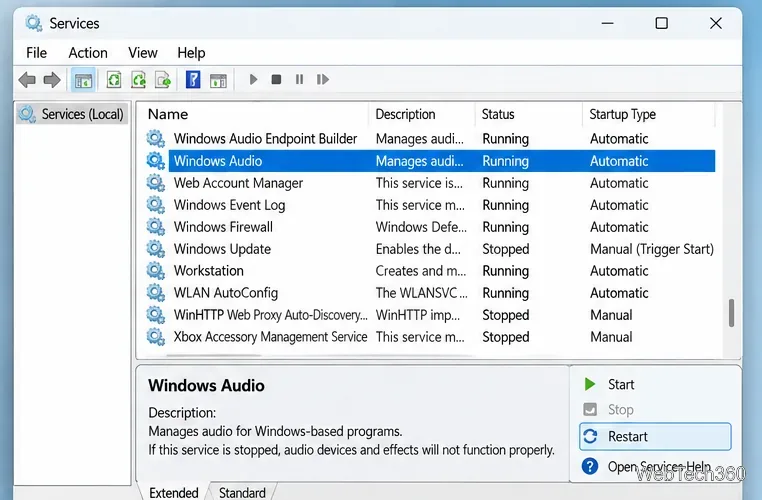Switch to the Extended tab
Image resolution: width=762 pixels, height=500 pixels.
[173, 492]
